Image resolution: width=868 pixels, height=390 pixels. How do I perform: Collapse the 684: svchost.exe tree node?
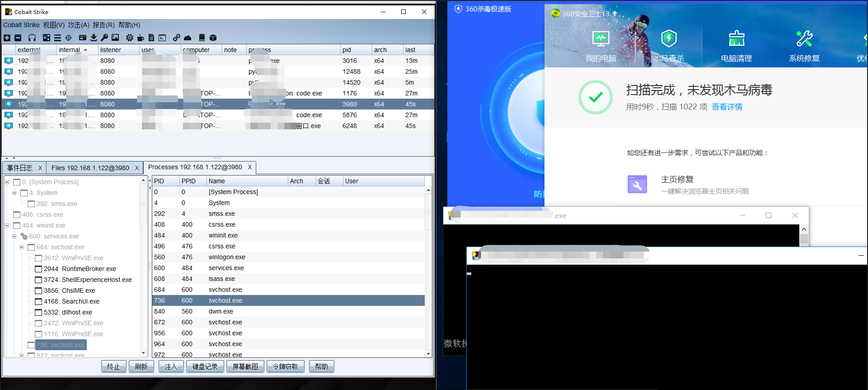(21, 247)
